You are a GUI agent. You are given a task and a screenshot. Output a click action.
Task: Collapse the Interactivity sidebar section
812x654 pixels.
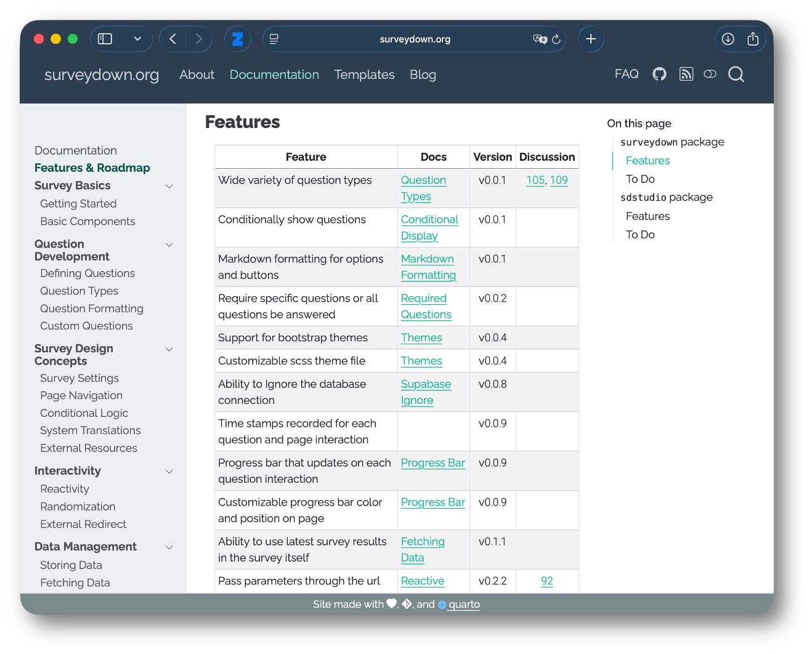[169, 472]
